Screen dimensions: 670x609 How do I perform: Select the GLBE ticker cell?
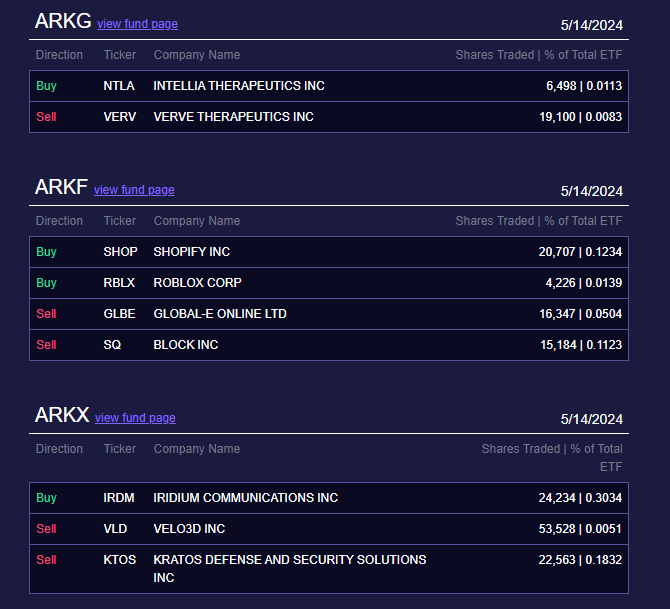click(x=119, y=314)
